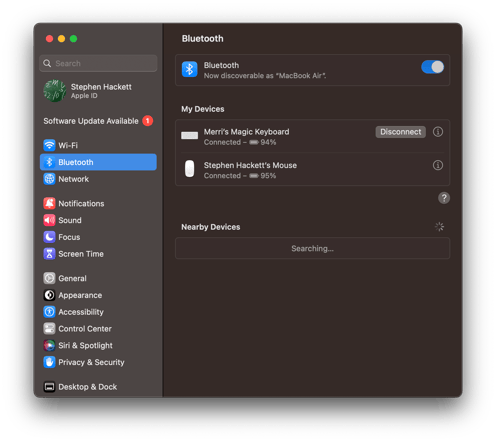
Task: Open Software Update Available
Action: point(98,121)
